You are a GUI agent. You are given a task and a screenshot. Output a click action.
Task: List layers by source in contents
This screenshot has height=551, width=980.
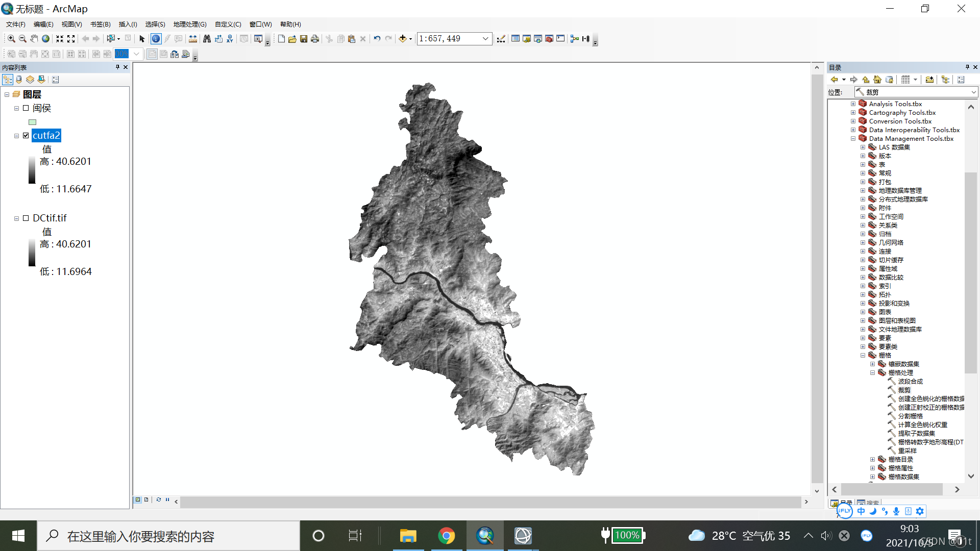19,80
